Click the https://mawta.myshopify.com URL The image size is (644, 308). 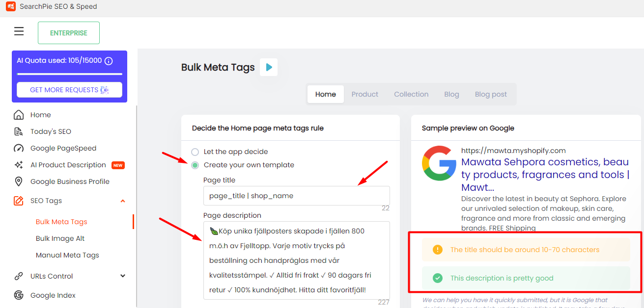click(513, 151)
